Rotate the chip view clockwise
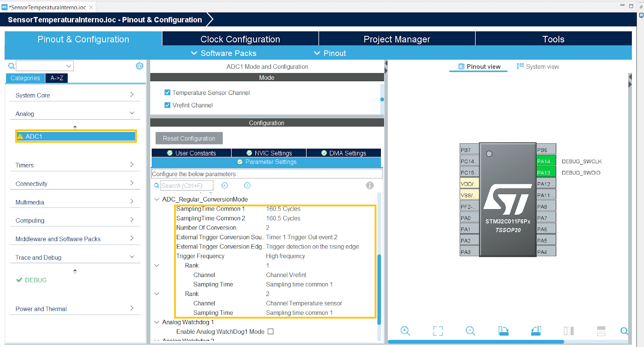The image size is (644, 347). pos(503,331)
